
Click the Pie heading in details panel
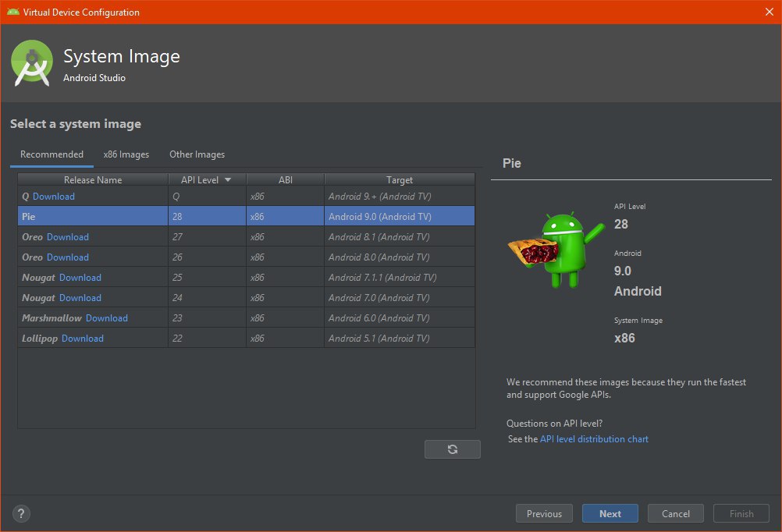[x=512, y=164]
